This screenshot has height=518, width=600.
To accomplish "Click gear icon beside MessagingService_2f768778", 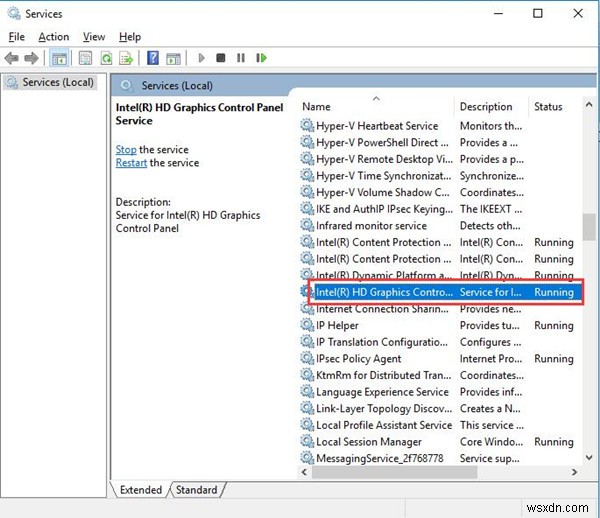I will point(307,458).
